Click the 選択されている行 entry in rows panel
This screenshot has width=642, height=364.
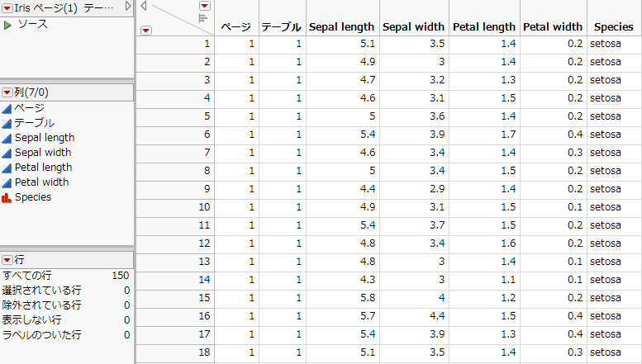42,291
